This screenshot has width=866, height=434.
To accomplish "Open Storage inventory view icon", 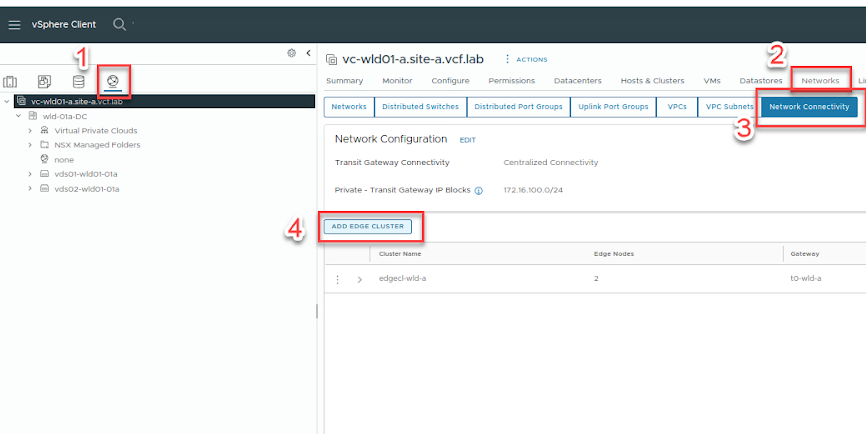I will (x=78, y=82).
